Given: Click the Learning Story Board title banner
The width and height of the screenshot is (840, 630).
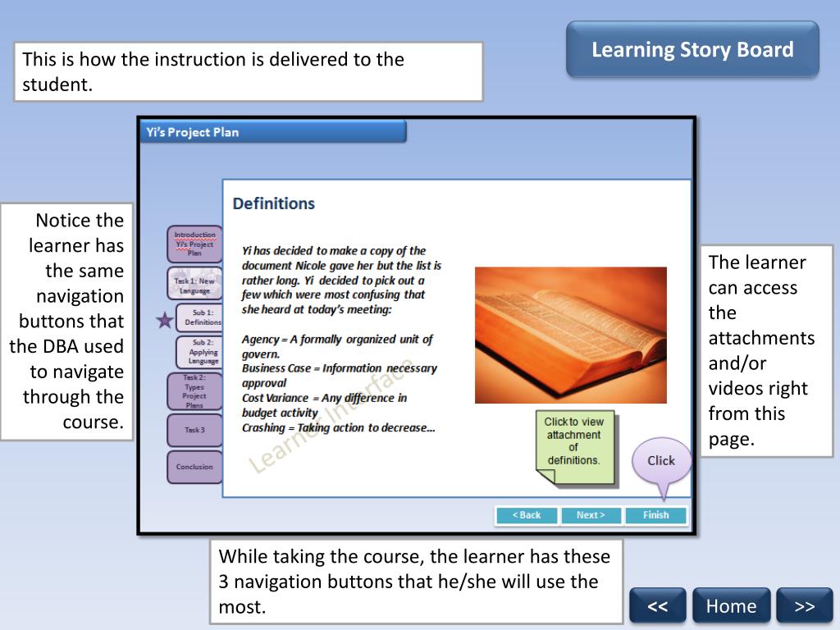Looking at the screenshot, I should click(x=692, y=49).
